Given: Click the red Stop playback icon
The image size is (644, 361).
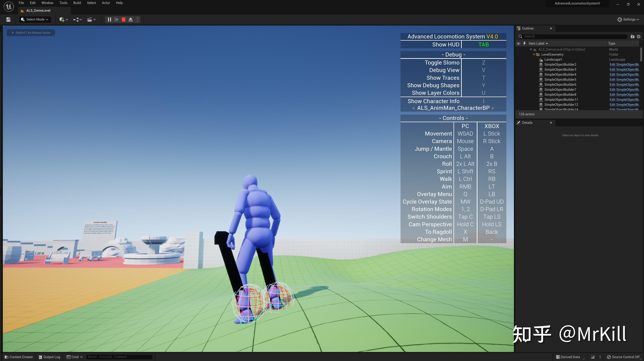Looking at the screenshot, I should pyautogui.click(x=123, y=19).
